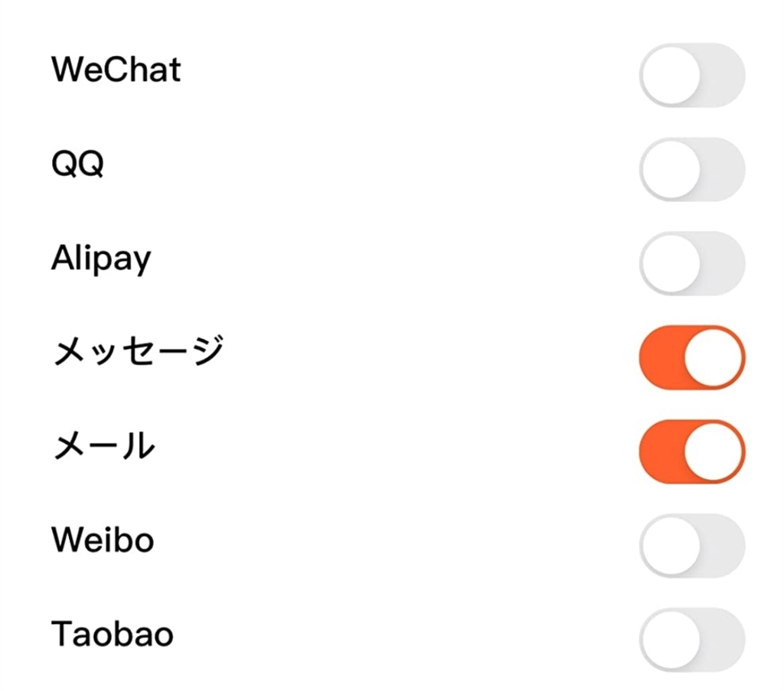Tap the Alipay label
Screen dimensions: 784x691
(x=101, y=260)
